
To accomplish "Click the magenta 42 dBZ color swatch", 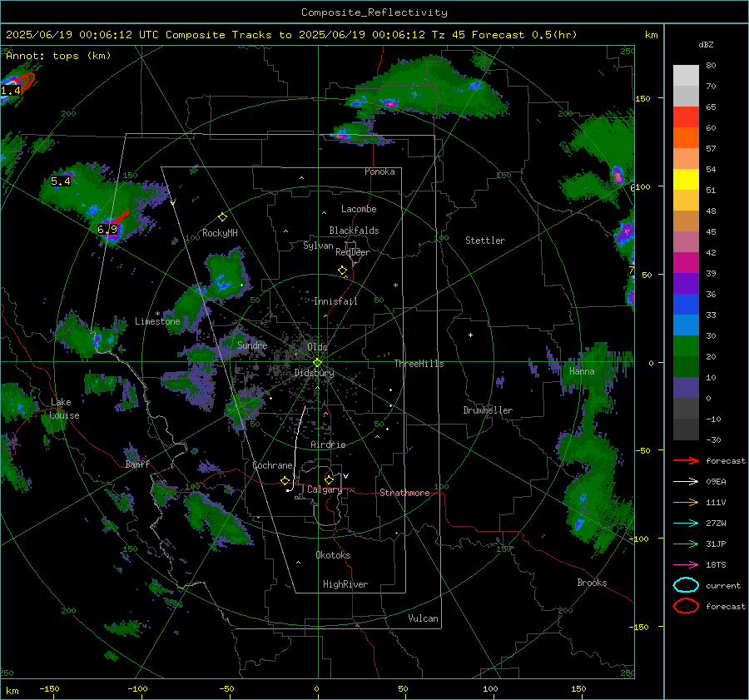I will 686,263.
